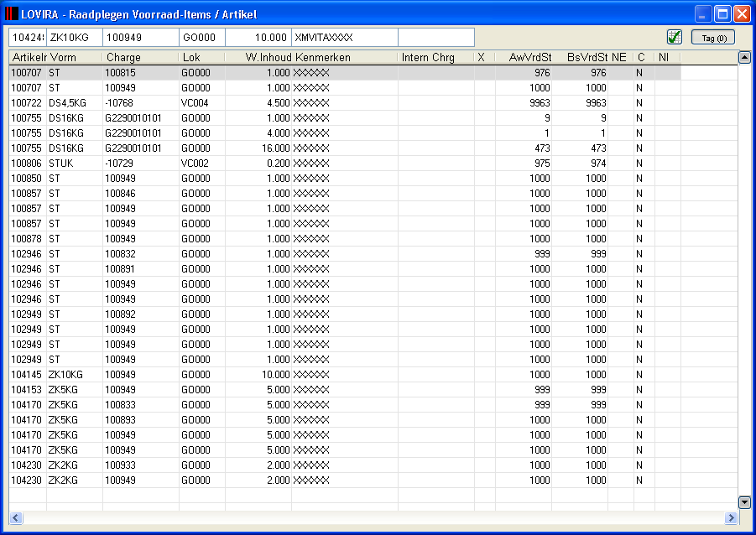Select BsVrdSt value 974
This screenshot has height=535, width=756.
pos(580,164)
